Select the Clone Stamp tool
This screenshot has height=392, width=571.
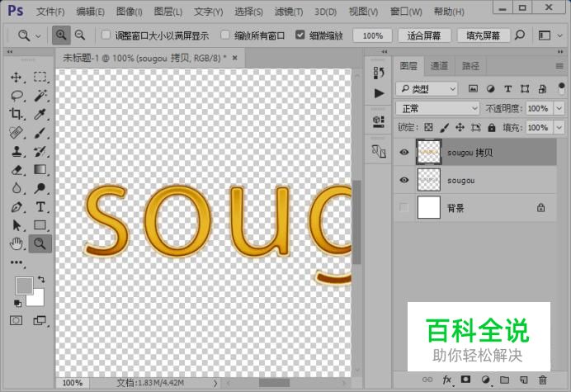coord(16,151)
